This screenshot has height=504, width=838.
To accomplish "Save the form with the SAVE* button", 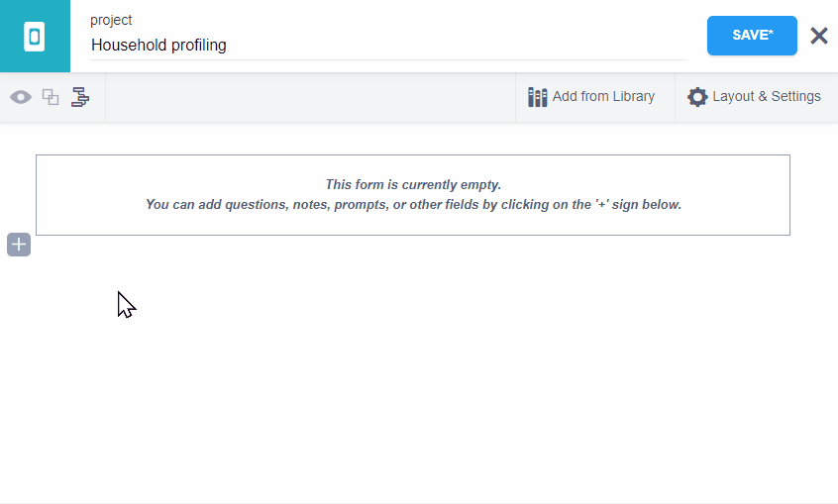I will pyautogui.click(x=752, y=36).
